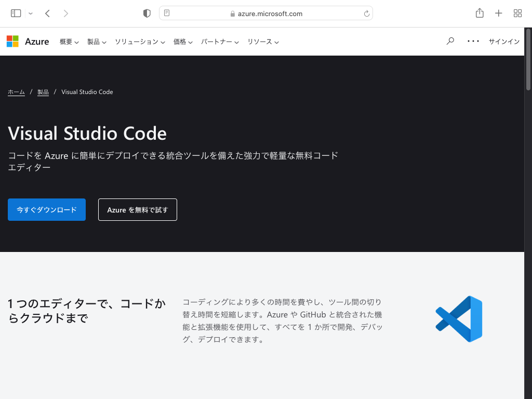
Task: Open the Azure brand home link
Action: [37, 42]
